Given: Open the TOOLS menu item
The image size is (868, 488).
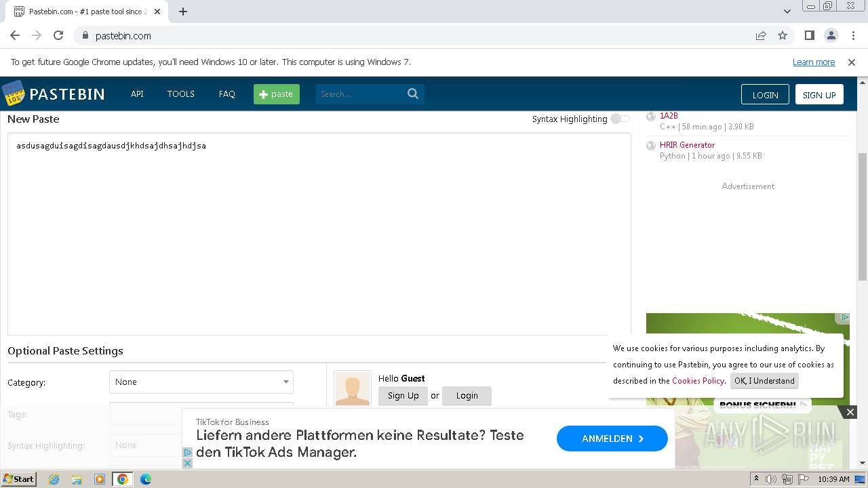Looking at the screenshot, I should click(181, 94).
